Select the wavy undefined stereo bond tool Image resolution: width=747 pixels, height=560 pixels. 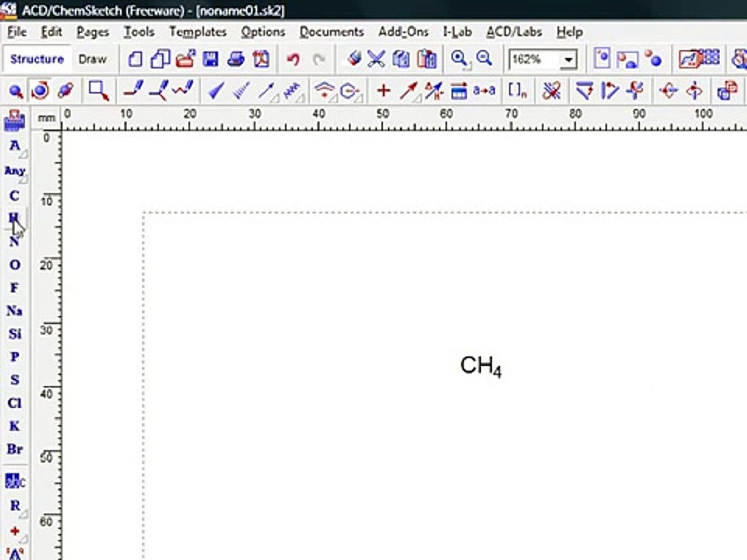pyautogui.click(x=293, y=91)
